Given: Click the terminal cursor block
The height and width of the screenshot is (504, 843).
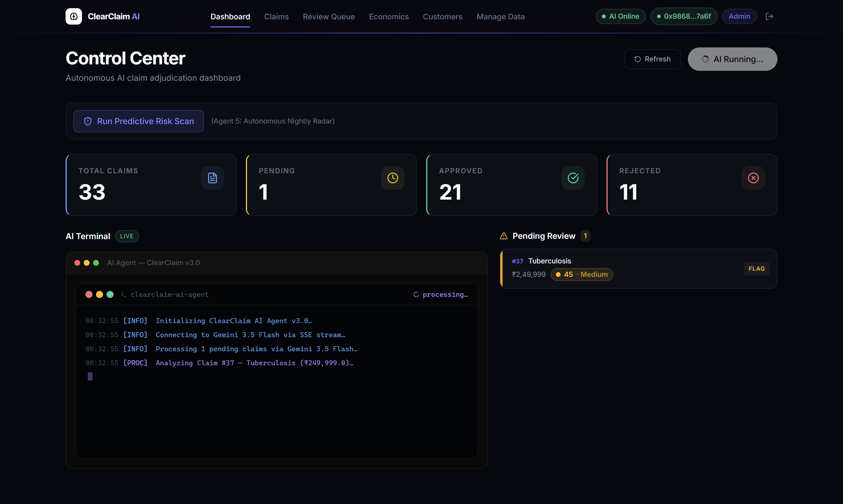Looking at the screenshot, I should (90, 376).
